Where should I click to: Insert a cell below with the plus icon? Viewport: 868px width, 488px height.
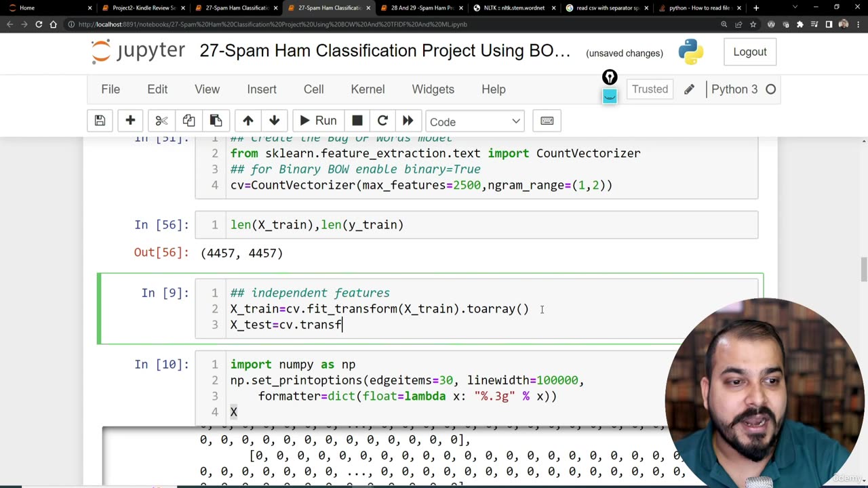point(130,121)
